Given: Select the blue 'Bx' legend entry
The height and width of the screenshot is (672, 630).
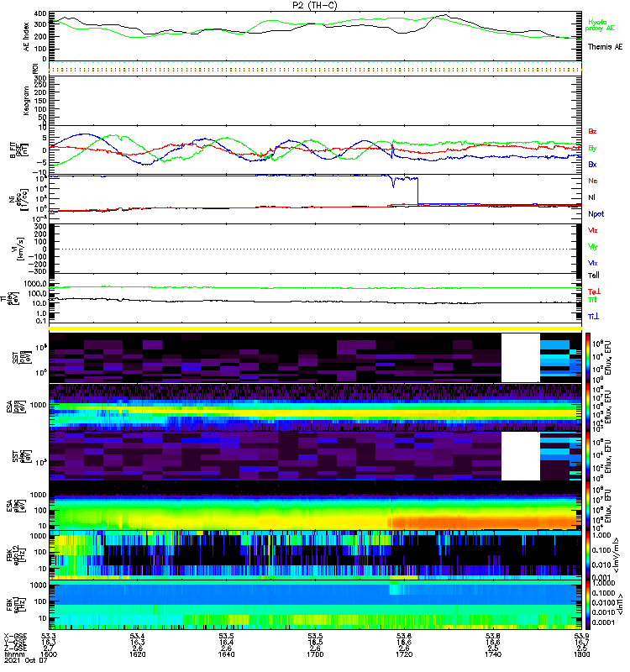Looking at the screenshot, I should click(592, 164).
